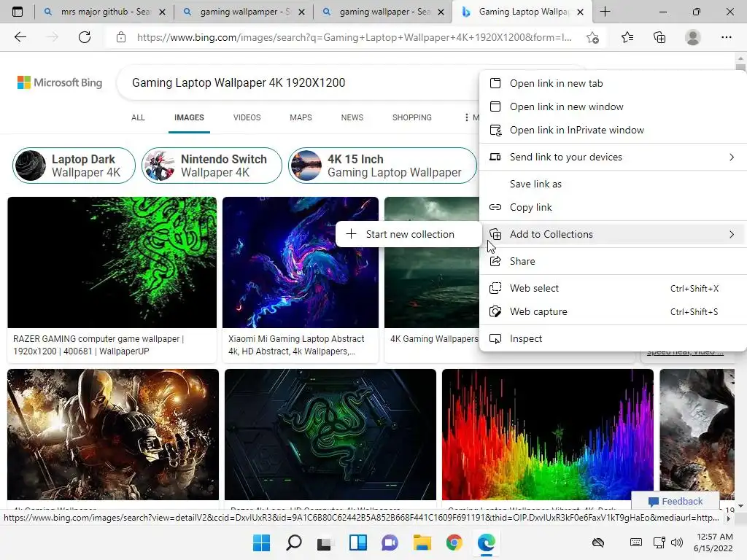Click 'Start new collection' submenu item
The image size is (747, 560).
(x=409, y=234)
